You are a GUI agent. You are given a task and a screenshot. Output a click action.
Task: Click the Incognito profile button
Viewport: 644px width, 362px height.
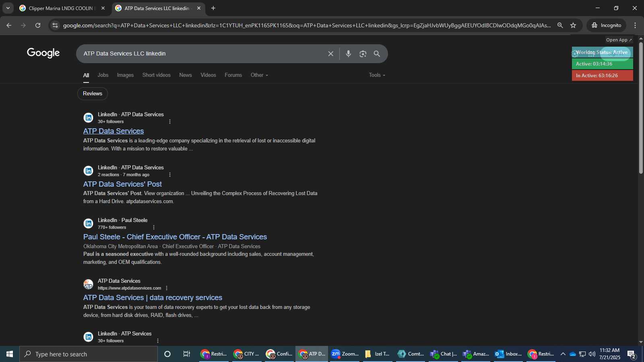click(606, 25)
